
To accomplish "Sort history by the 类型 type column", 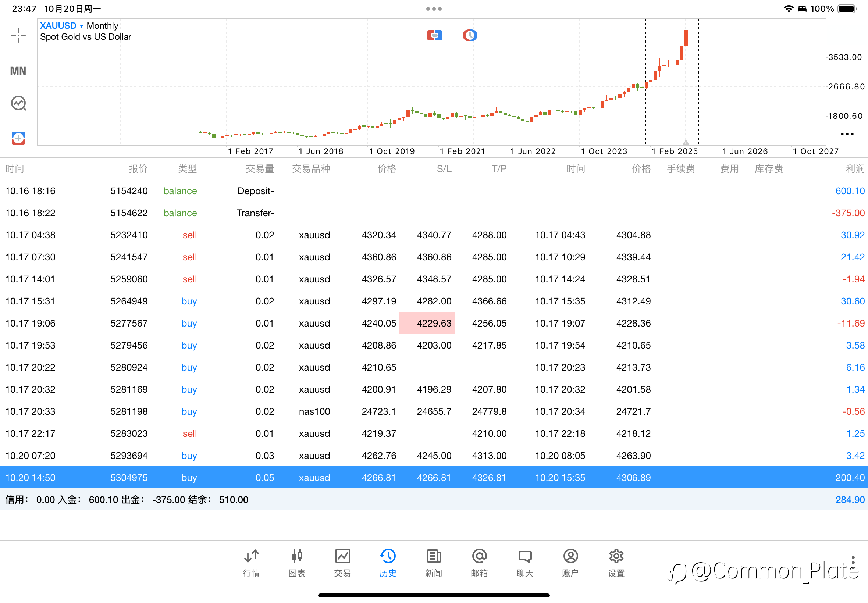I will tap(187, 169).
